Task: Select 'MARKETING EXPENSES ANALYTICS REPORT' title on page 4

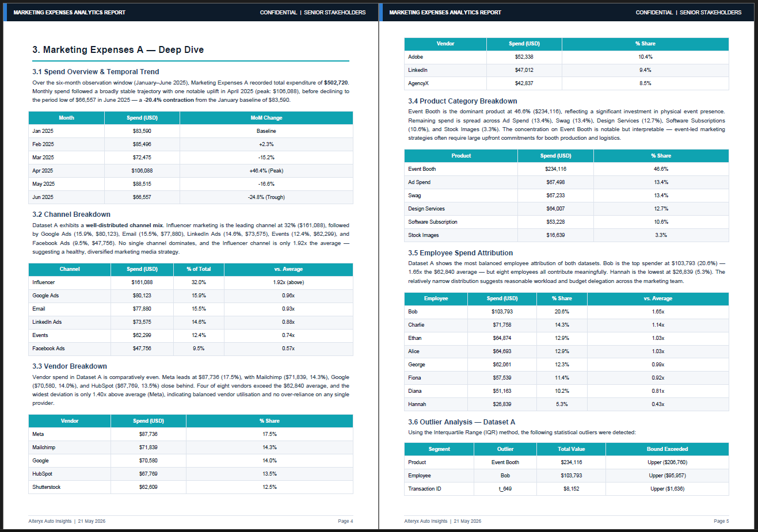Action: 69,13
